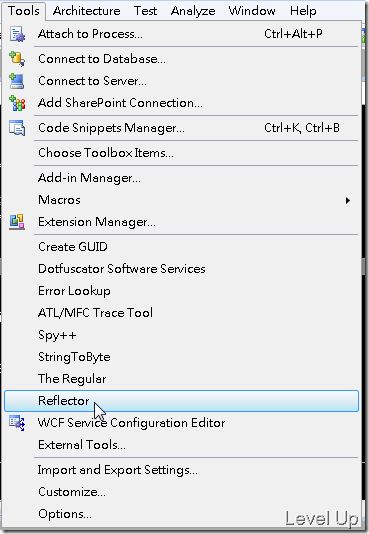The width and height of the screenshot is (369, 534).
Task: Select Choose Toolbox Items entry
Action: [181, 153]
